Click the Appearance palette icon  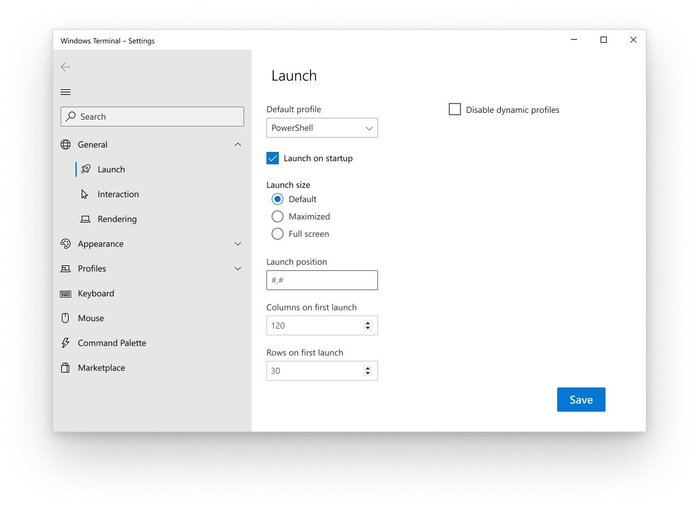tap(66, 244)
